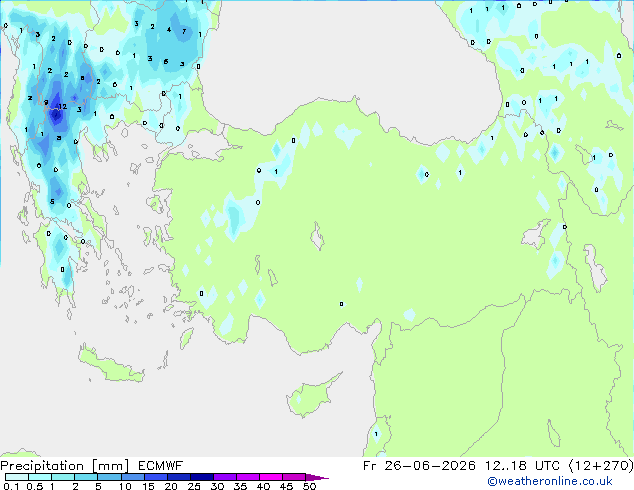Click the 1–2 mm legend color box
The height and width of the screenshot is (490, 634).
coord(63,477)
